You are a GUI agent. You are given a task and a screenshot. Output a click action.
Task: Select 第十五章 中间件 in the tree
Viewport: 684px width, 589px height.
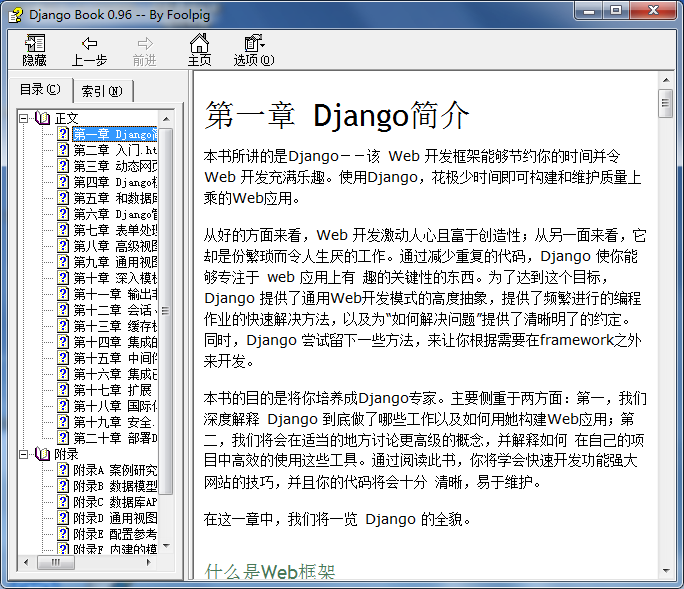coord(115,358)
